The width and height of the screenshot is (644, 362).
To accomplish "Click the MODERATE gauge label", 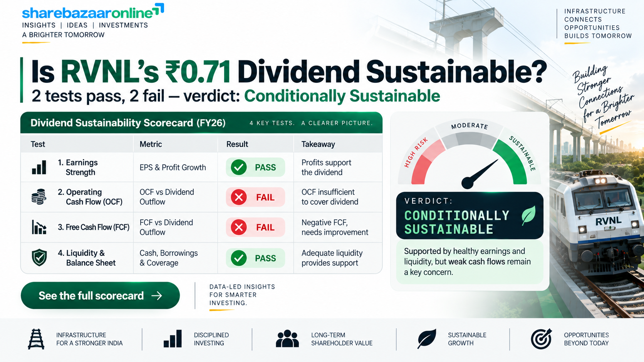I will coord(470,126).
